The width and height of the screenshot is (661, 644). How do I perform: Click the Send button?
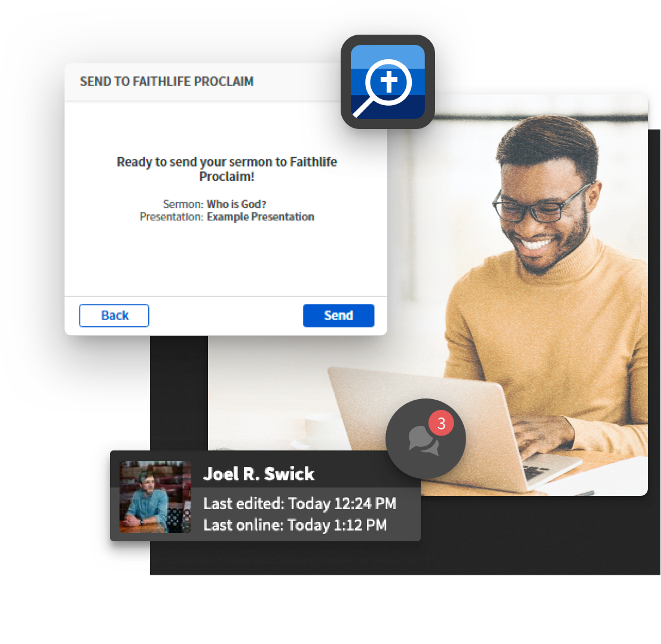tap(338, 315)
